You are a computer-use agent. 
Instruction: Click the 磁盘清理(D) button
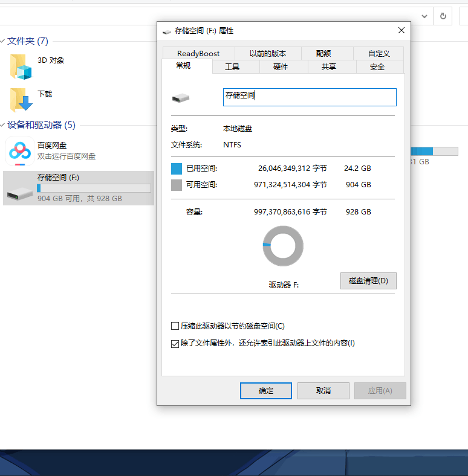coord(368,281)
